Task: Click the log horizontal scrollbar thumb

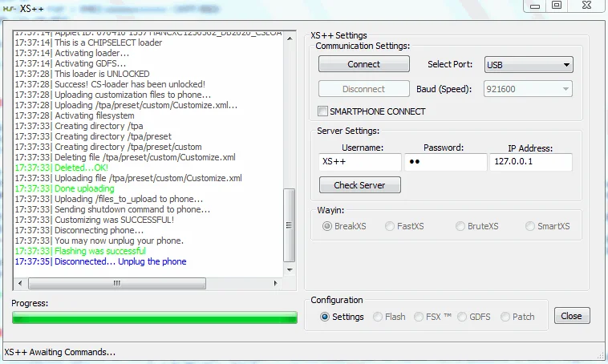Action: click(x=117, y=283)
